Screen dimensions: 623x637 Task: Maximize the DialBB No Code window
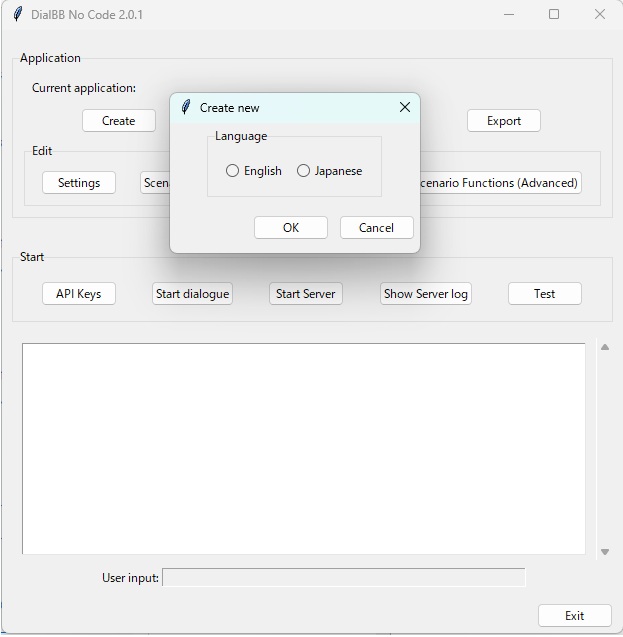click(554, 14)
